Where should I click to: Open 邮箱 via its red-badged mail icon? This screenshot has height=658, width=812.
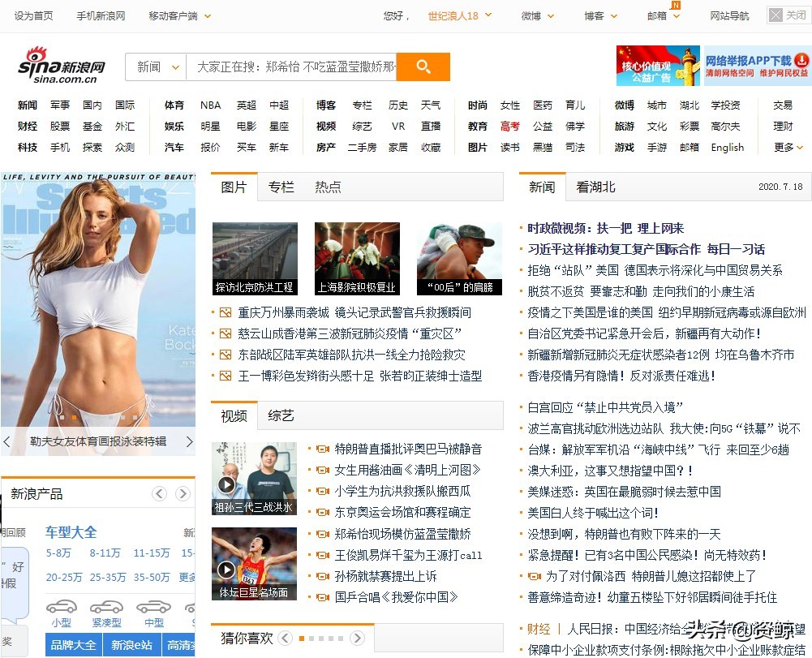click(659, 14)
